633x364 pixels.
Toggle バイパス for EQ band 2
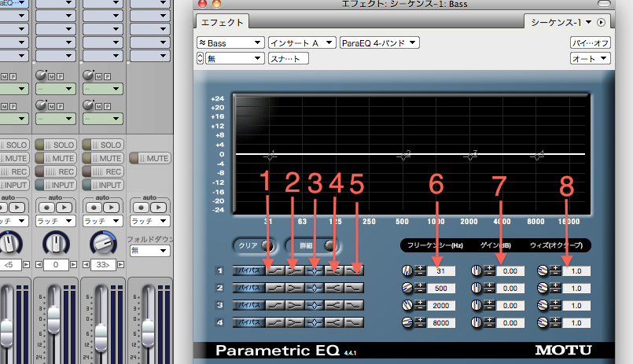248,288
